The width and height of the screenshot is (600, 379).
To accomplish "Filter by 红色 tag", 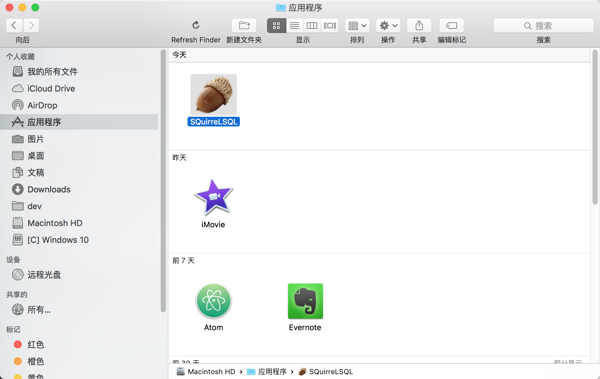I will coord(79,345).
